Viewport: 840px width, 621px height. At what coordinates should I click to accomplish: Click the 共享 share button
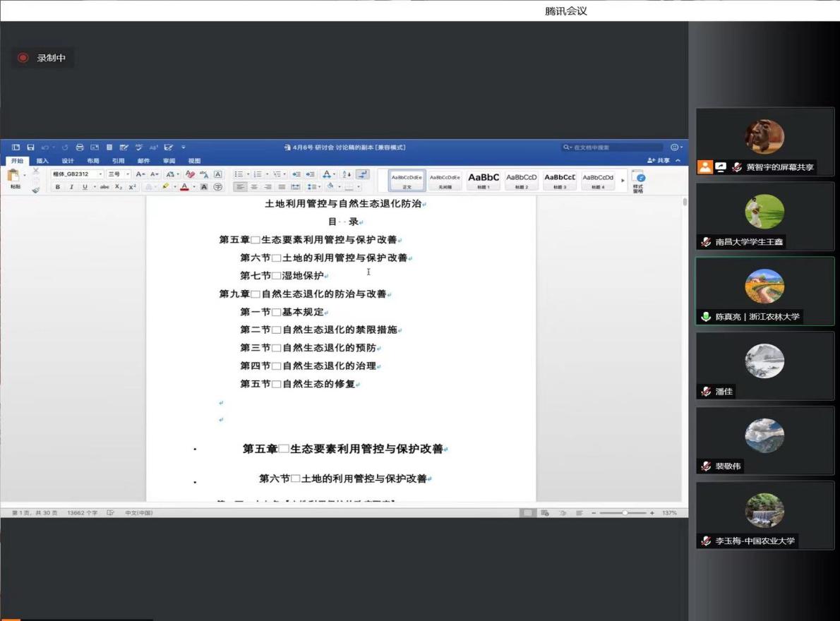click(659, 161)
